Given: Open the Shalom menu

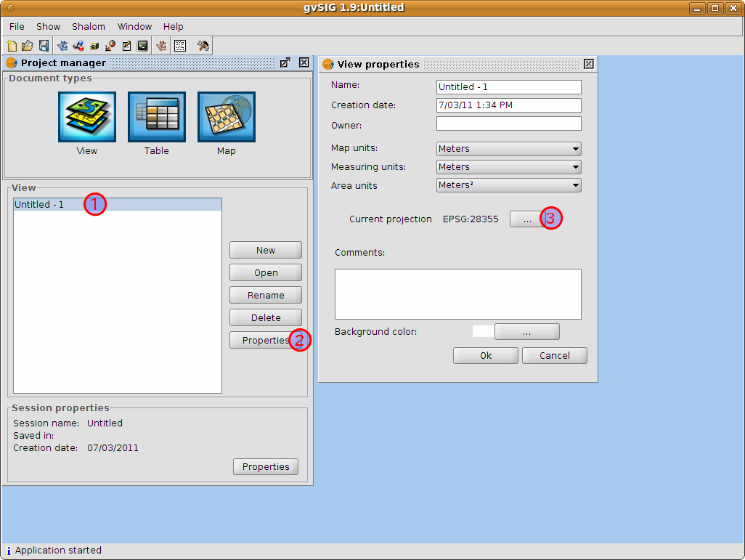Looking at the screenshot, I should click(x=89, y=27).
